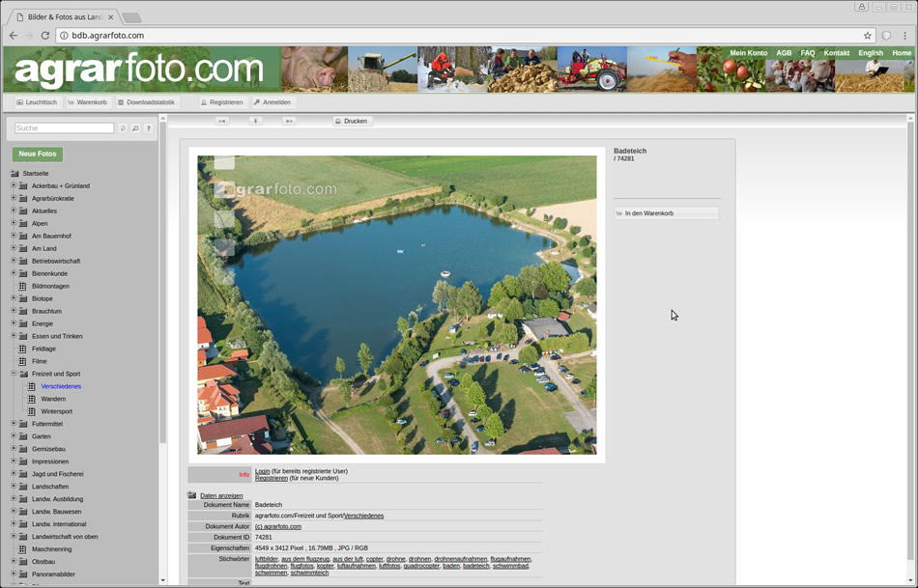Go to previous photo with double-left arrow
Viewport: 918px width, 588px height.
click(x=221, y=121)
